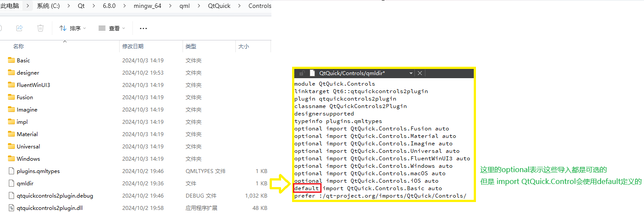
Task: Click the 'typeinfo plugins.qmltypes' line
Action: (x=338, y=121)
